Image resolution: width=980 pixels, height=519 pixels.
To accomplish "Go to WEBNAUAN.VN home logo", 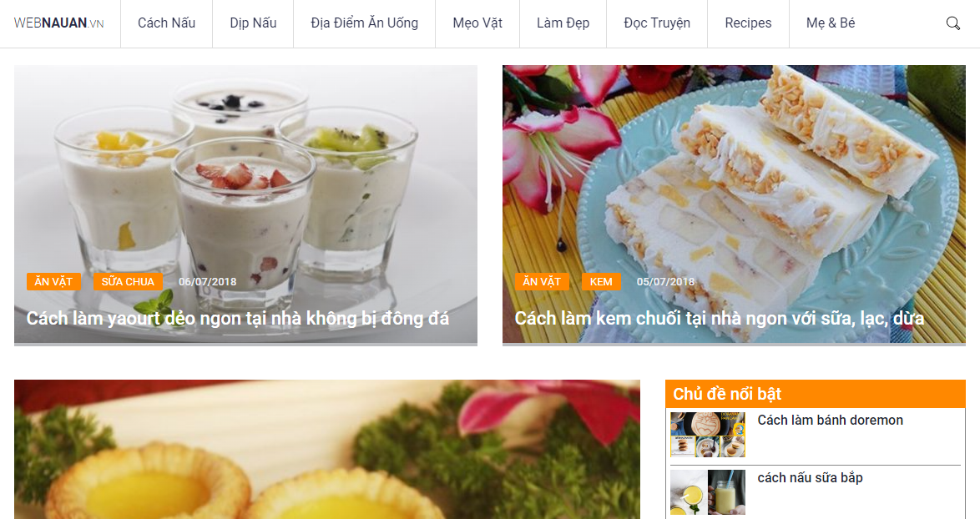I will 58,23.
